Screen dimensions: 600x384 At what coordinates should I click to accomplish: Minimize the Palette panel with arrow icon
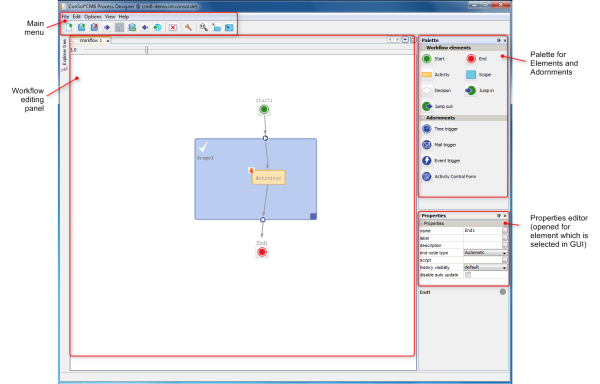[499, 40]
